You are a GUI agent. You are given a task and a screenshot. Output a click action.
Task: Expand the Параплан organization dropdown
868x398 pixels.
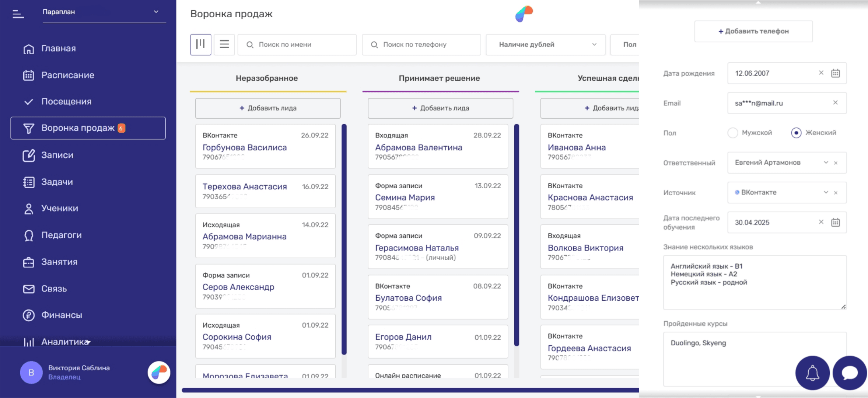pos(156,12)
